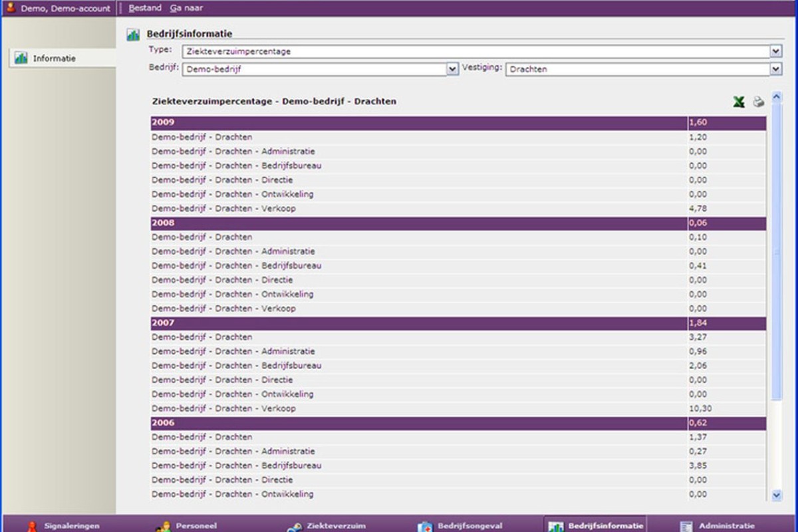Click the 2006 year header row
Viewport: 798px width, 532px height.
(x=458, y=422)
